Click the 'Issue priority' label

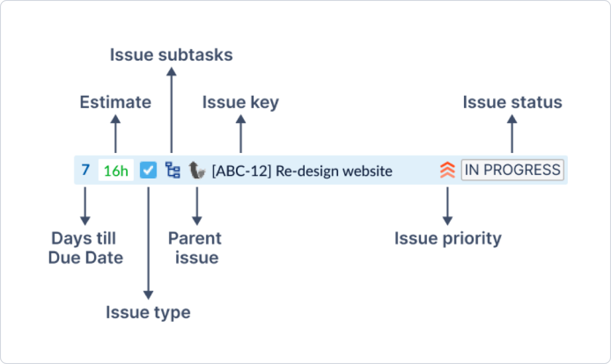[x=448, y=239]
